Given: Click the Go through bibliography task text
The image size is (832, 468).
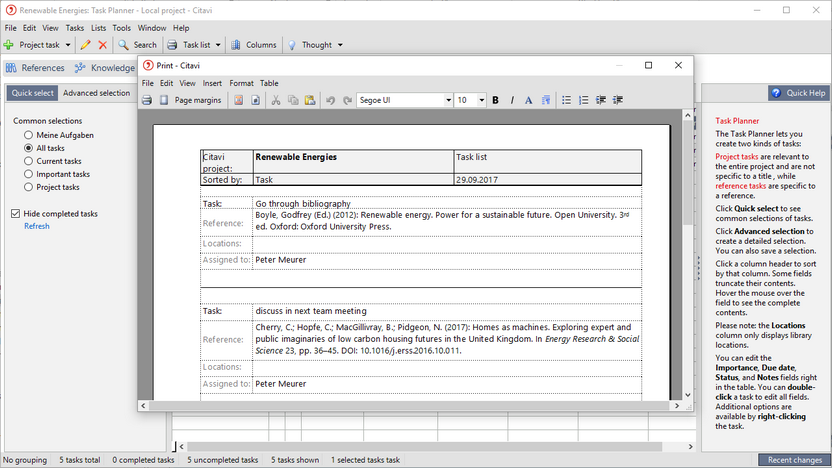Looking at the screenshot, I should click(x=303, y=204).
